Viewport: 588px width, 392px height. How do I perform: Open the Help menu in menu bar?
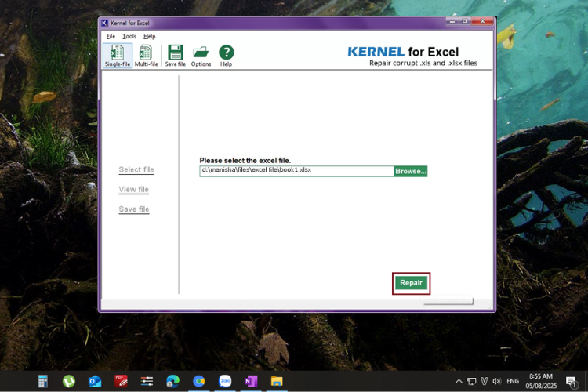(149, 36)
